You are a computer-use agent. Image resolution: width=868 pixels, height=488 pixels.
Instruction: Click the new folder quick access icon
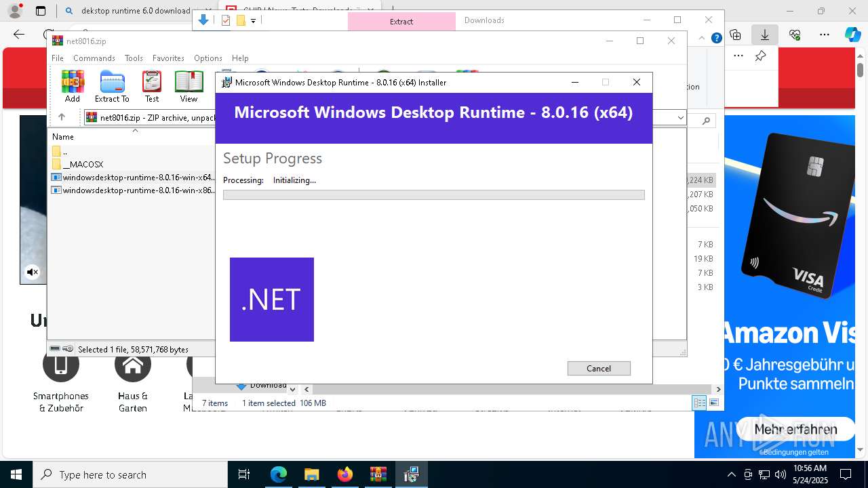241,20
